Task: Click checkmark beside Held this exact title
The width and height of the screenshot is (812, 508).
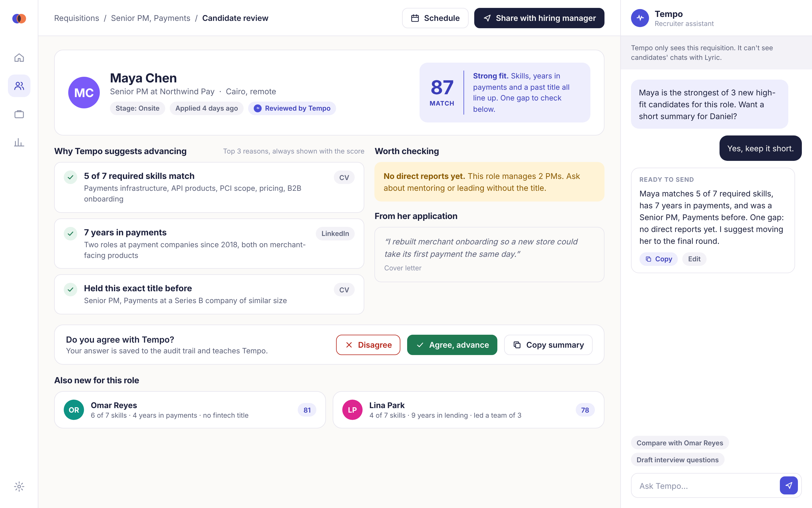Action: click(70, 289)
